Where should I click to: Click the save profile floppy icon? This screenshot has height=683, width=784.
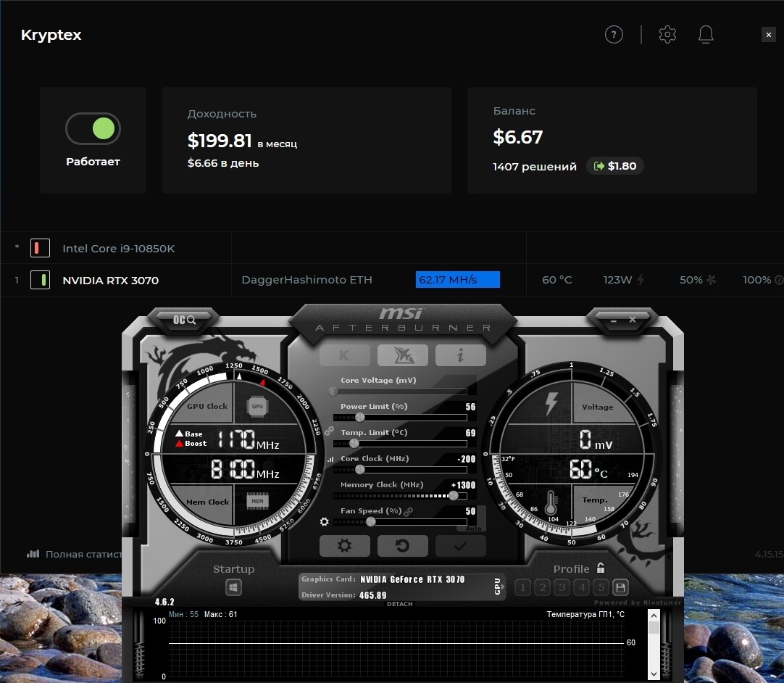[x=620, y=587]
